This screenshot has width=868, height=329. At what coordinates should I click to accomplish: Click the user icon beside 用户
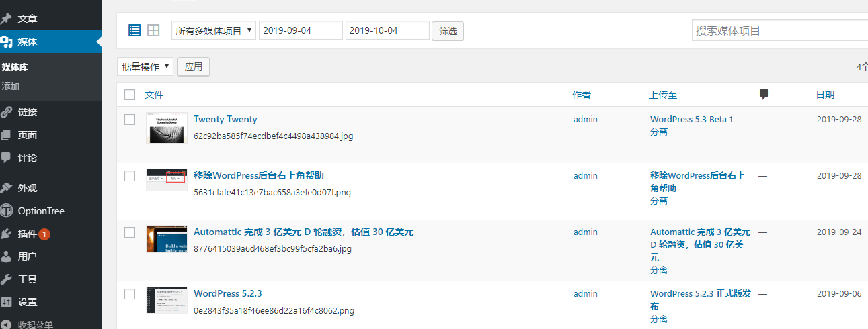click(7, 256)
